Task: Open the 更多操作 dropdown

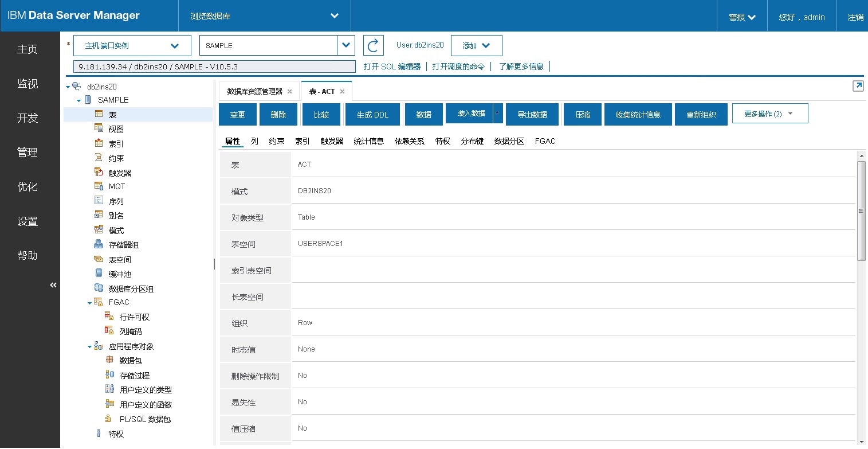Action: click(769, 114)
